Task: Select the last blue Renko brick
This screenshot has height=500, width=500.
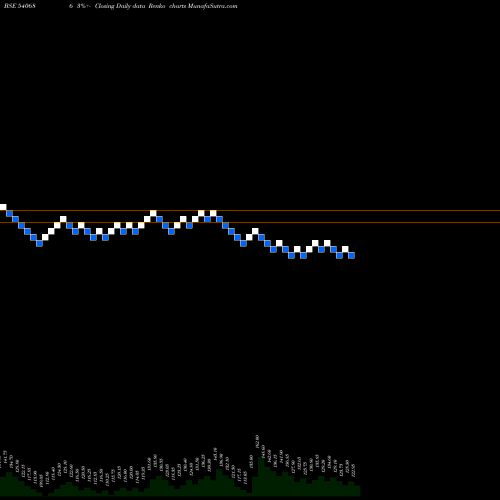Action: point(351,255)
